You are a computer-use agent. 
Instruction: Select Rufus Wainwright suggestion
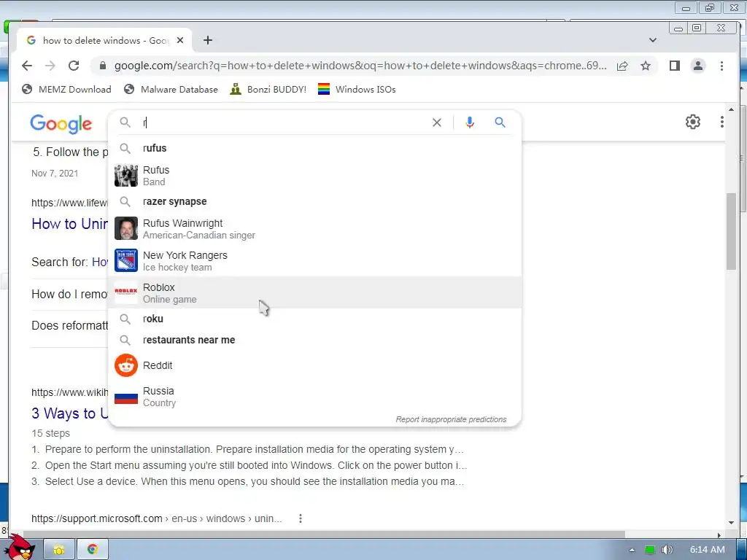315,229
